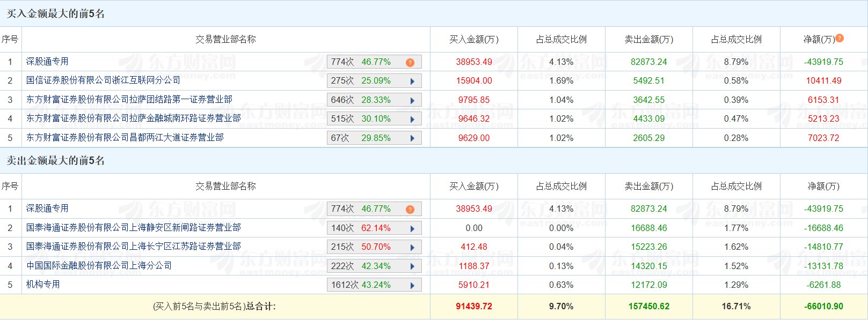
Task: Click 深股通专用 in buy table
Action: pos(47,62)
